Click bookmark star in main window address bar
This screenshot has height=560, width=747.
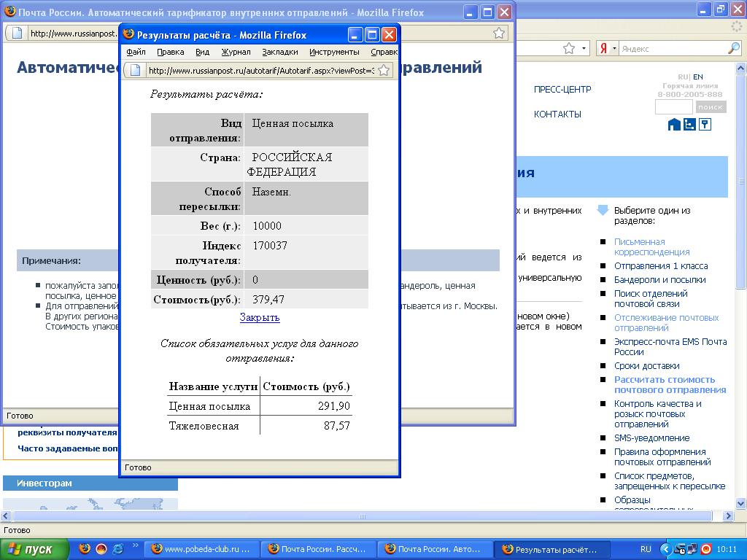pos(569,49)
